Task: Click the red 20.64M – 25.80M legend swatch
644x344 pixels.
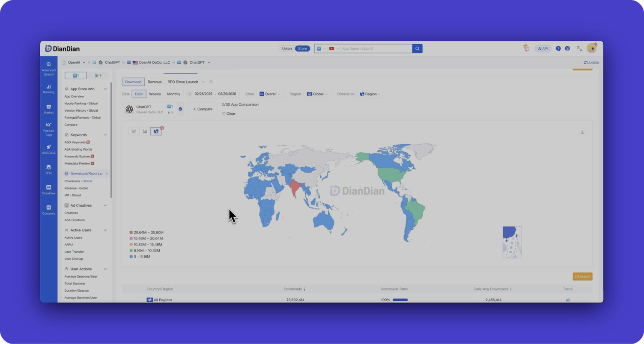Action: (131, 232)
